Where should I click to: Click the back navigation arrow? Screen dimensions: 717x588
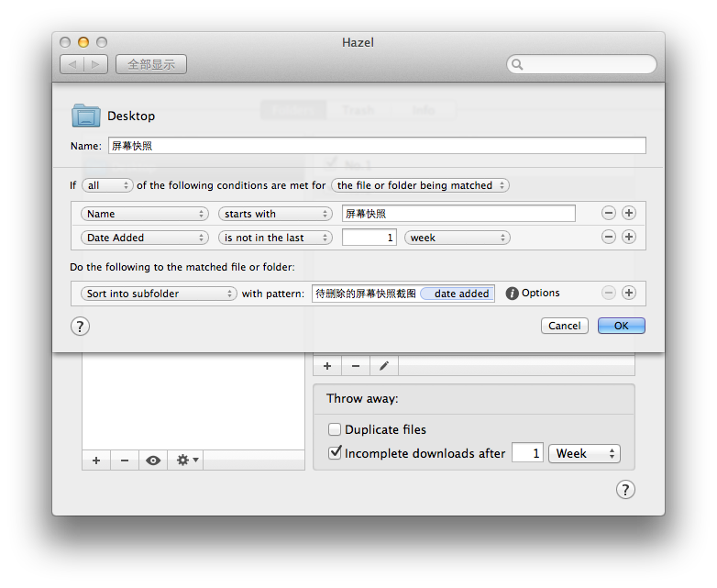coord(72,64)
